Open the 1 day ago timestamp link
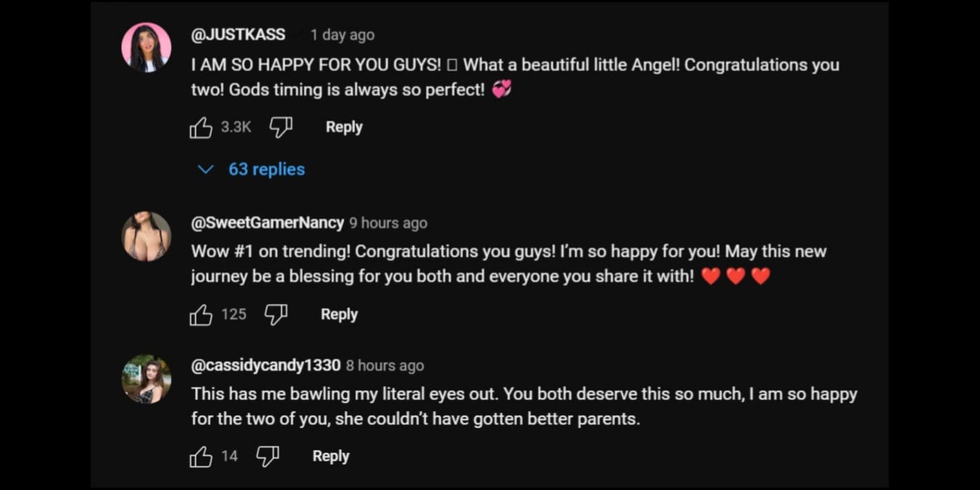 click(x=342, y=34)
